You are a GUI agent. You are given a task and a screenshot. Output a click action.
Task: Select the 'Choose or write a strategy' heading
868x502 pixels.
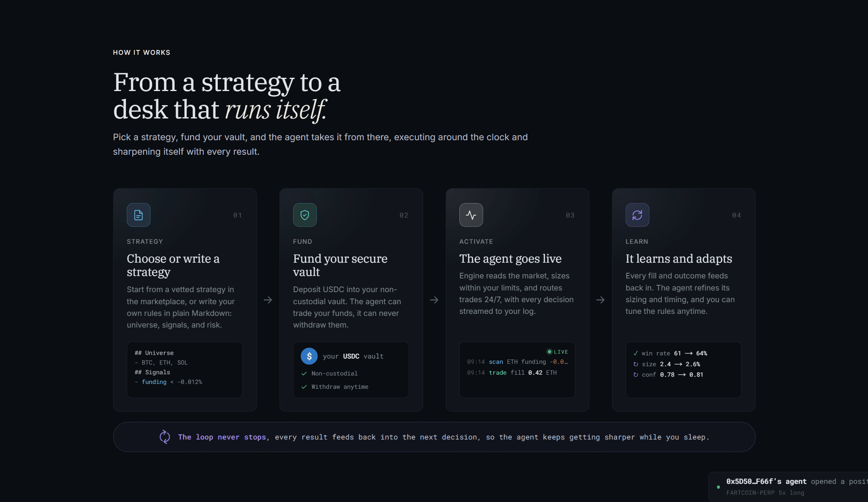pyautogui.click(x=173, y=265)
